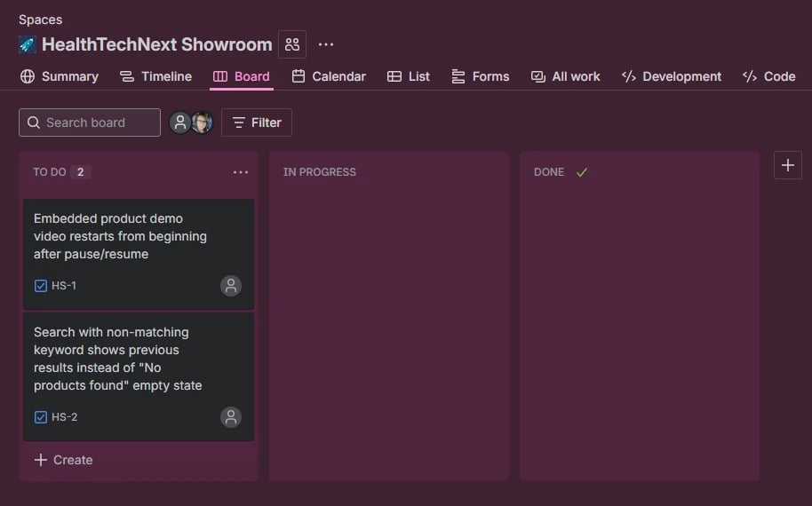Select the Board tab
The height and width of the screenshot is (506, 812).
point(242,76)
